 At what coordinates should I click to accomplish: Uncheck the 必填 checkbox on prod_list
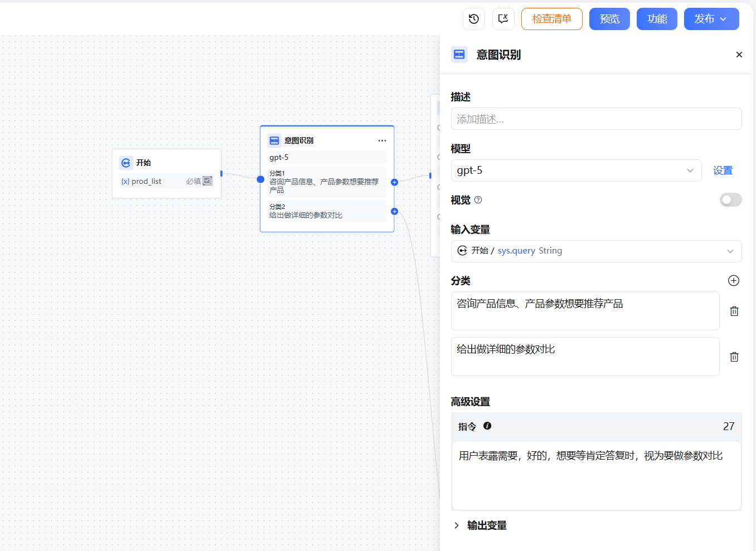[207, 181]
